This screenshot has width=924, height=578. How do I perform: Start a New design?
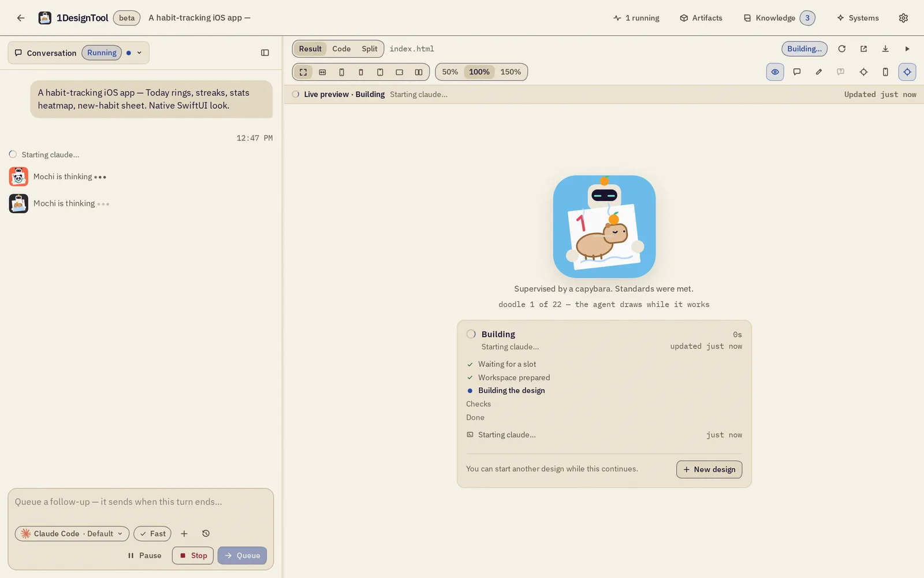tap(709, 469)
